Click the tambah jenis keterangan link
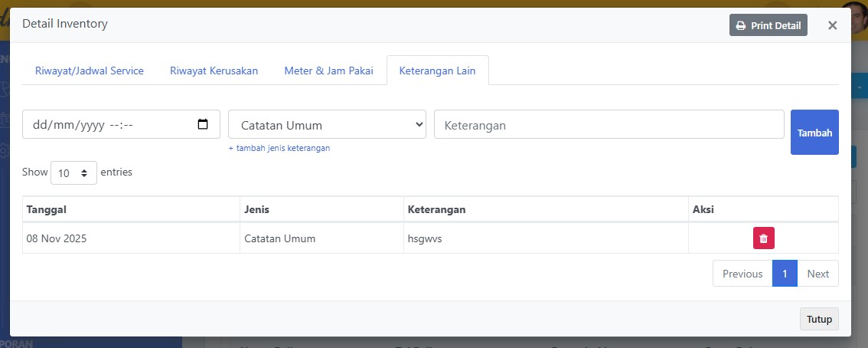 (x=279, y=148)
